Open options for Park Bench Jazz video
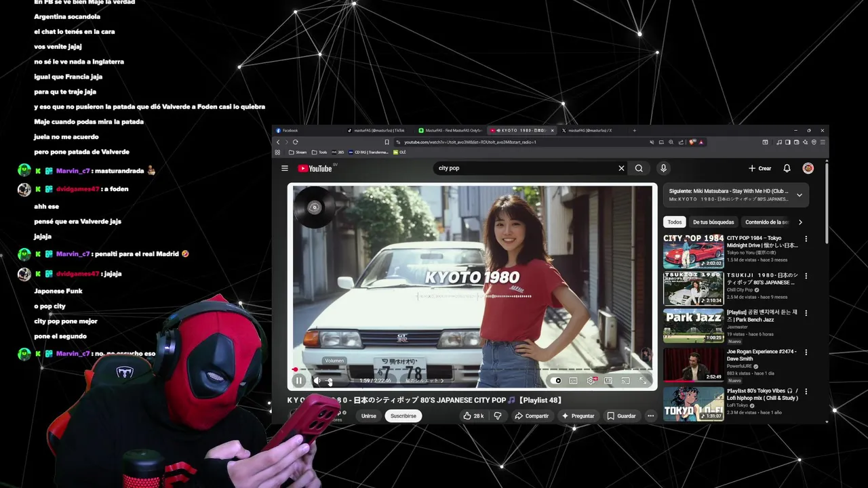The image size is (868, 488). 806,314
